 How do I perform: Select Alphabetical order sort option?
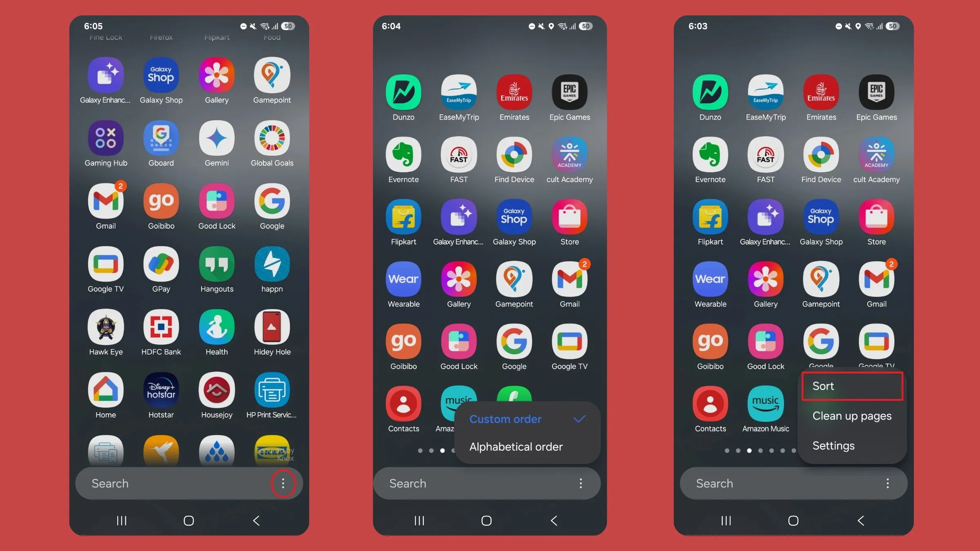click(516, 447)
